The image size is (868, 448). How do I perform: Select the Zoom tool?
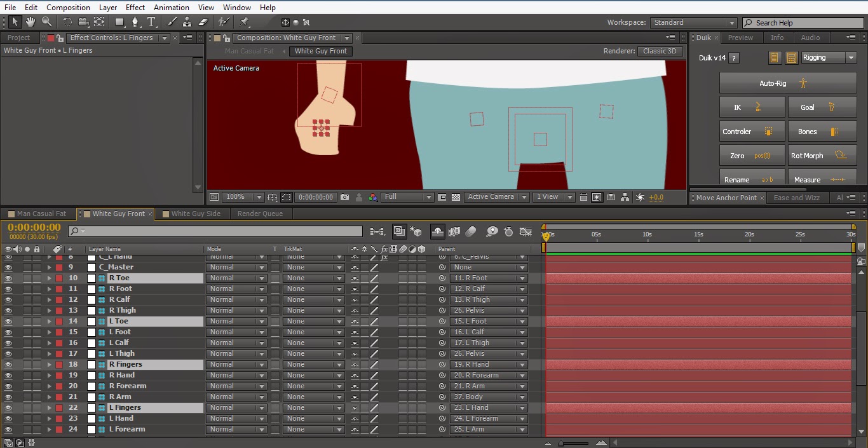[45, 22]
